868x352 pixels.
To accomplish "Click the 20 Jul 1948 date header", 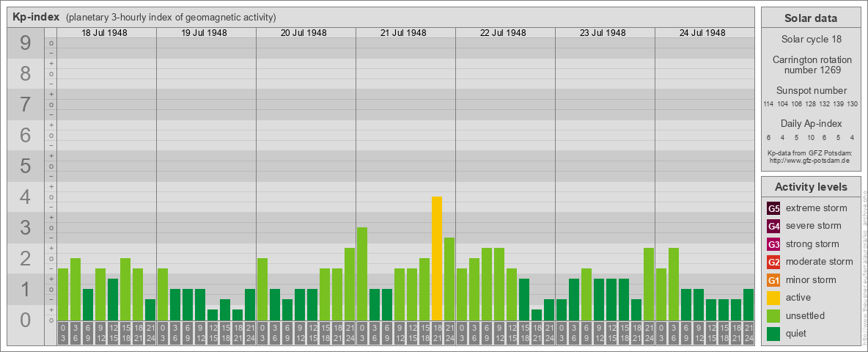I will [304, 33].
